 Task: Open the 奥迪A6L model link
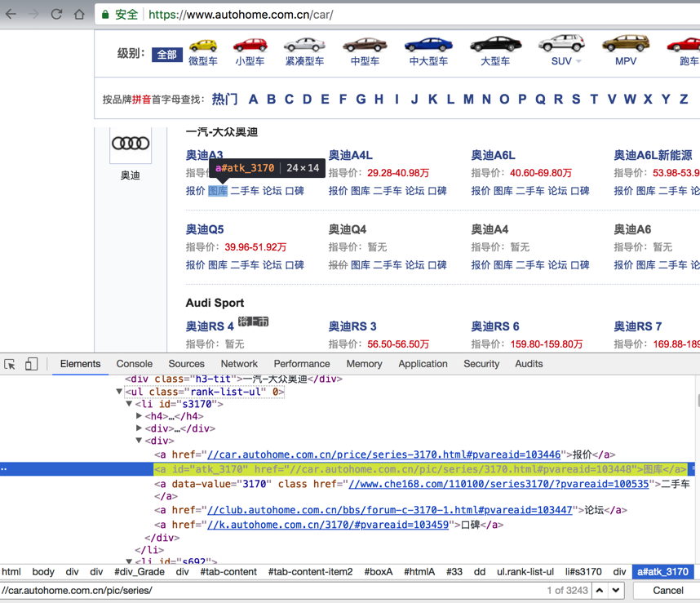tap(494, 155)
